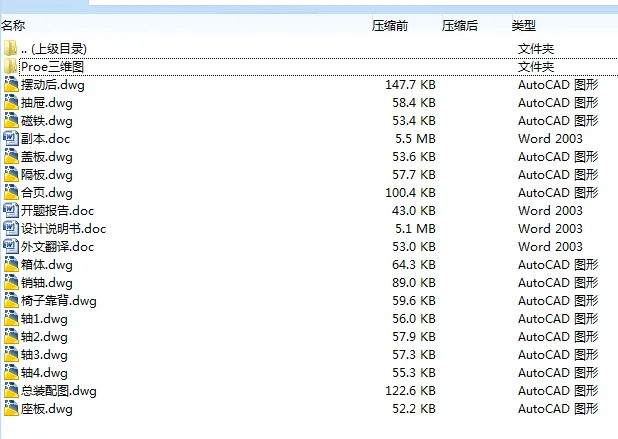The height and width of the screenshot is (439, 618).
Task: Click the 摆动后.dwg AutoCAD file icon
Action: tap(11, 85)
